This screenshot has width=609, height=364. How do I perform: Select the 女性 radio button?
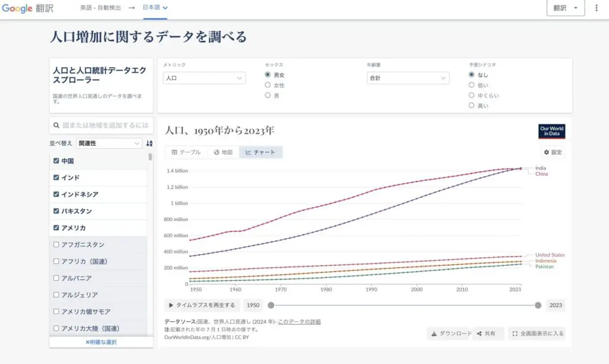(268, 85)
